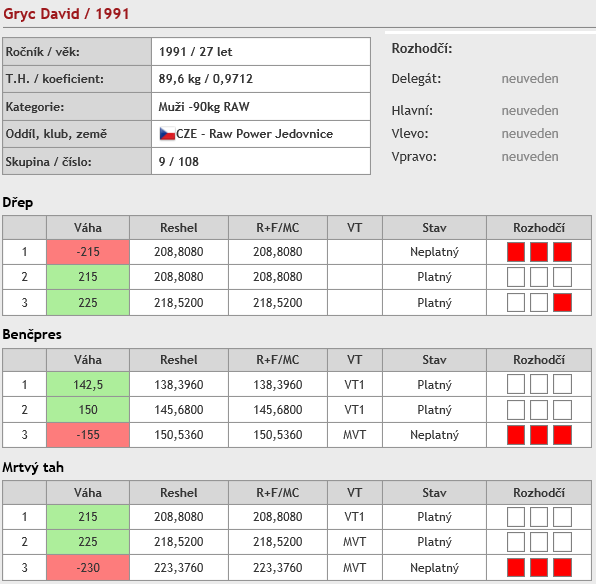Click the Gryc David / 1991 heading

click(66, 14)
